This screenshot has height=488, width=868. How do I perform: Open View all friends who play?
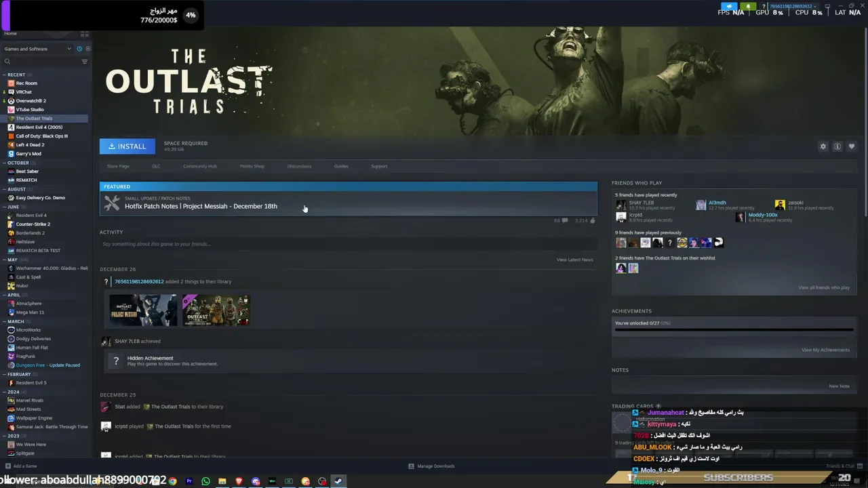(x=824, y=287)
